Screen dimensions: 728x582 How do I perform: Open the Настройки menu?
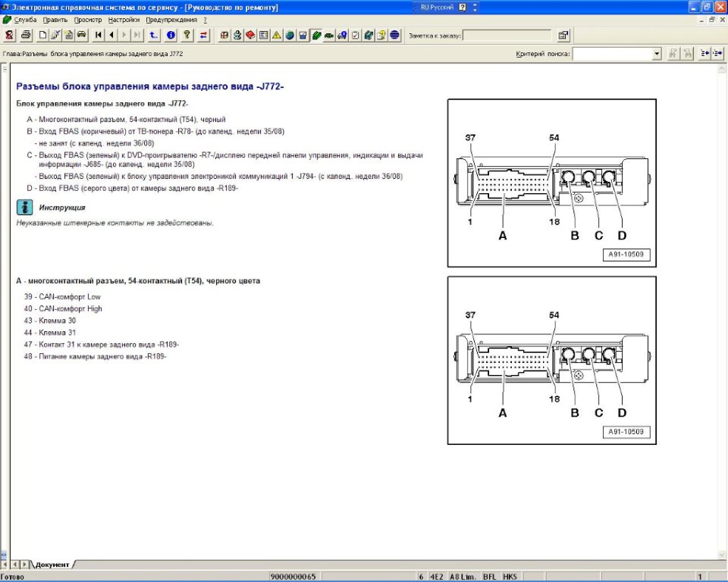coord(124,19)
